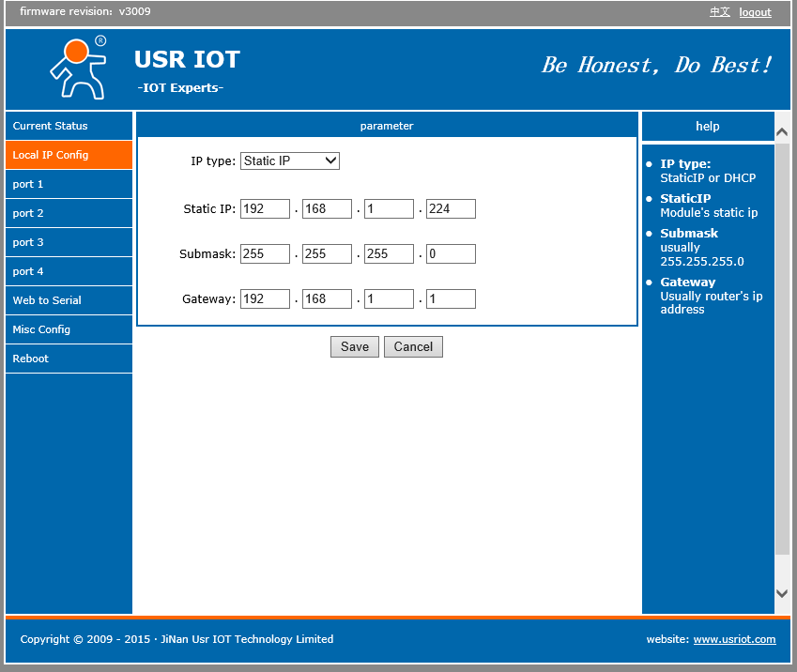Click the Gateway last octet field

tap(451, 299)
